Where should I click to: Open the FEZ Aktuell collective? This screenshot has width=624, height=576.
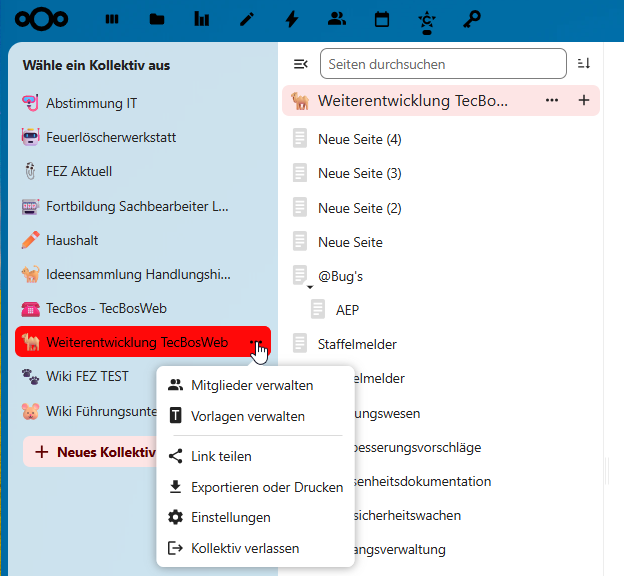143,172
